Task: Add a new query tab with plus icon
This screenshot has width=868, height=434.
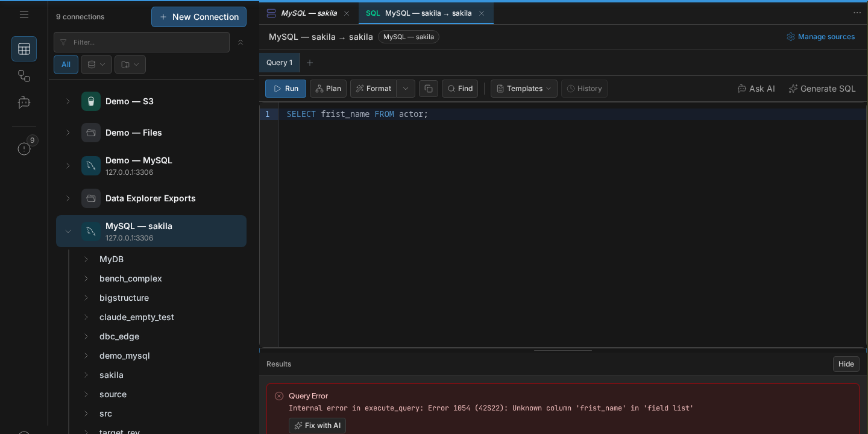Action: coord(310,63)
